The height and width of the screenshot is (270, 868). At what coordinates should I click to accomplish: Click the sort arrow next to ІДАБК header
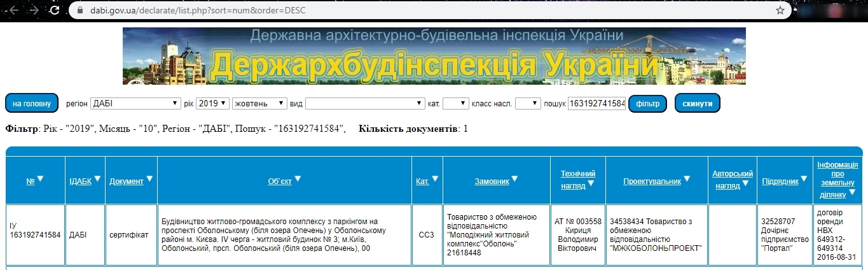[x=97, y=180]
